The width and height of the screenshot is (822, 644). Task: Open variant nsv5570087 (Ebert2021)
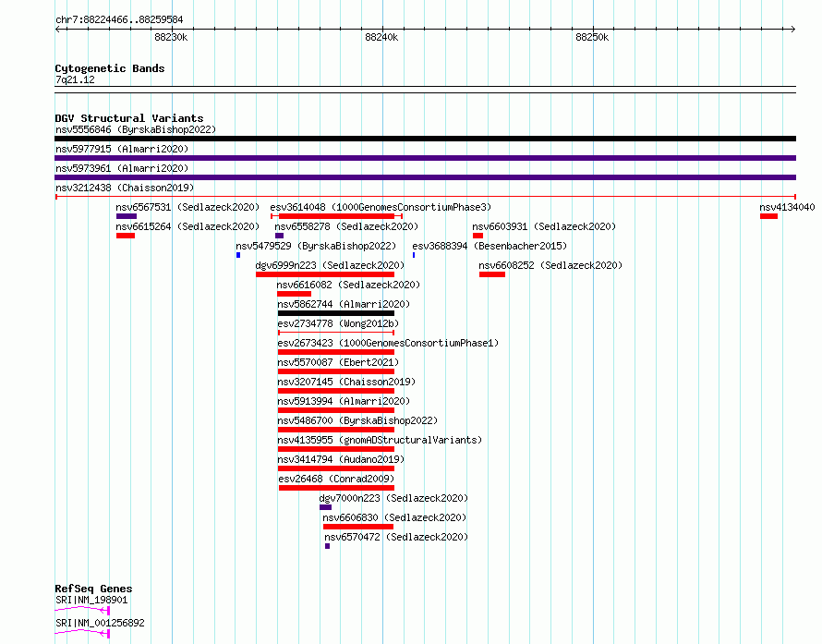[x=338, y=362]
